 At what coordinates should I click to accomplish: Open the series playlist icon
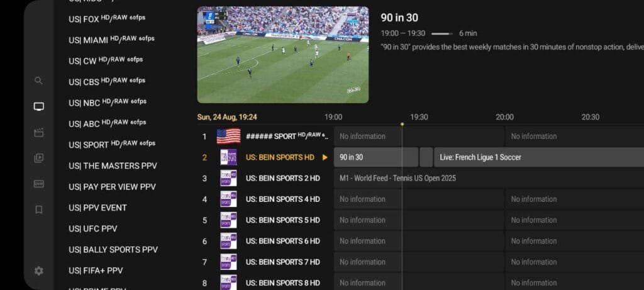(x=38, y=158)
